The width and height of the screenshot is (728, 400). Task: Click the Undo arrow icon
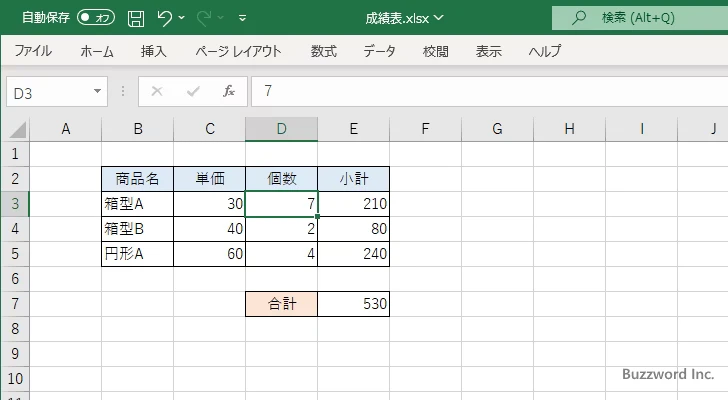(164, 18)
